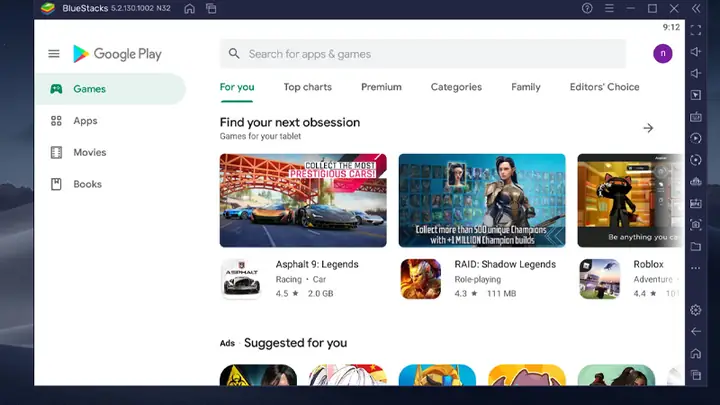Click the blue suggested app icon
The image size is (720, 405).
437,375
